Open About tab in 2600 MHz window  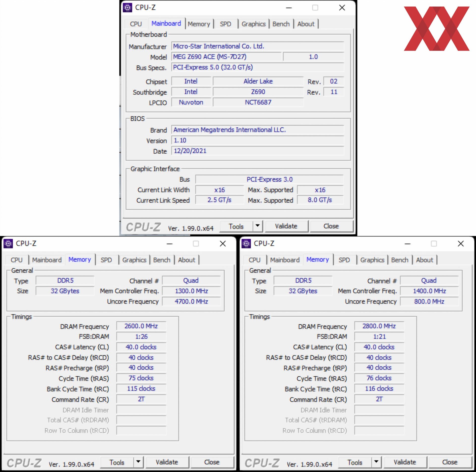187,260
